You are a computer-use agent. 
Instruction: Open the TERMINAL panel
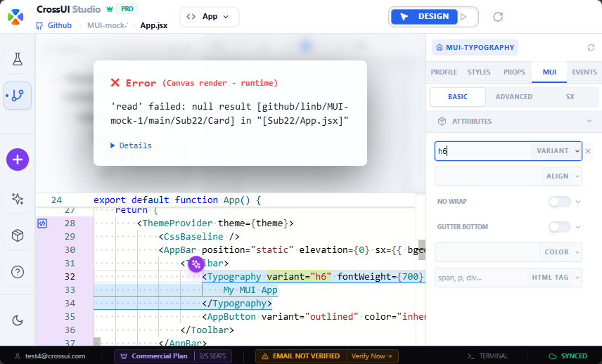click(487, 356)
